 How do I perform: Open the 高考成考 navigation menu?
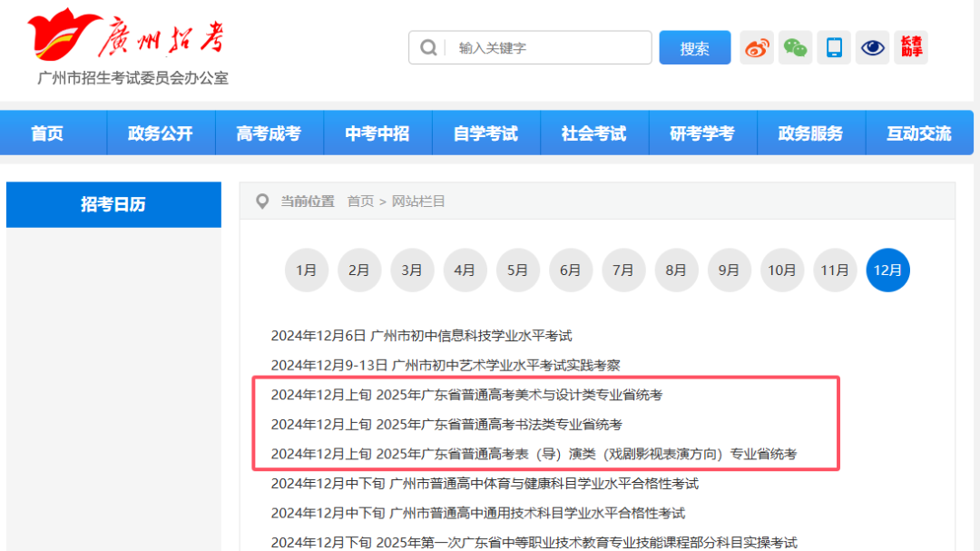269,133
